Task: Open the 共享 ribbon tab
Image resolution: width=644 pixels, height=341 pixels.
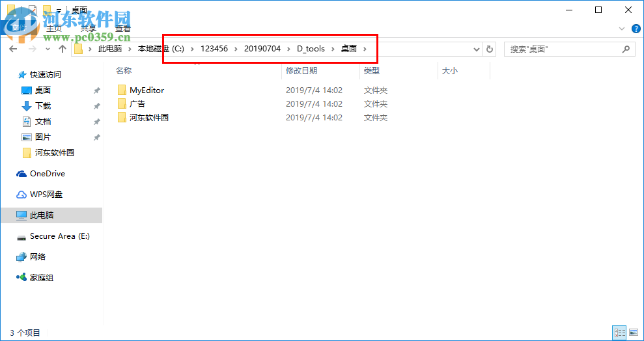Action: coord(89,29)
